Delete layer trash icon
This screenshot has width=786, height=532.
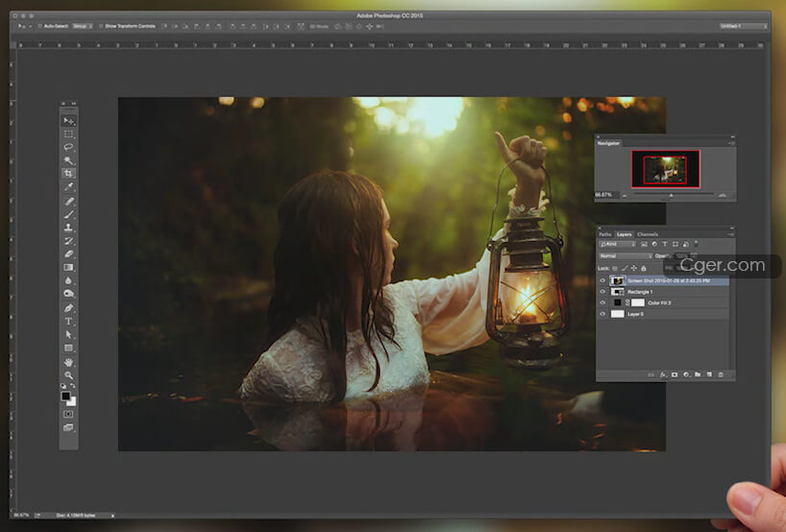(x=721, y=375)
